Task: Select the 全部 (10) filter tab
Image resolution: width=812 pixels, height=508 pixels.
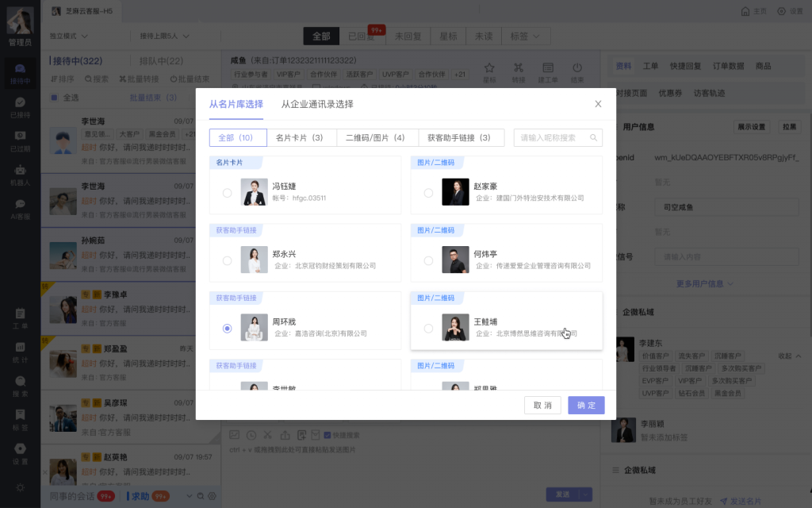Action: (x=238, y=137)
